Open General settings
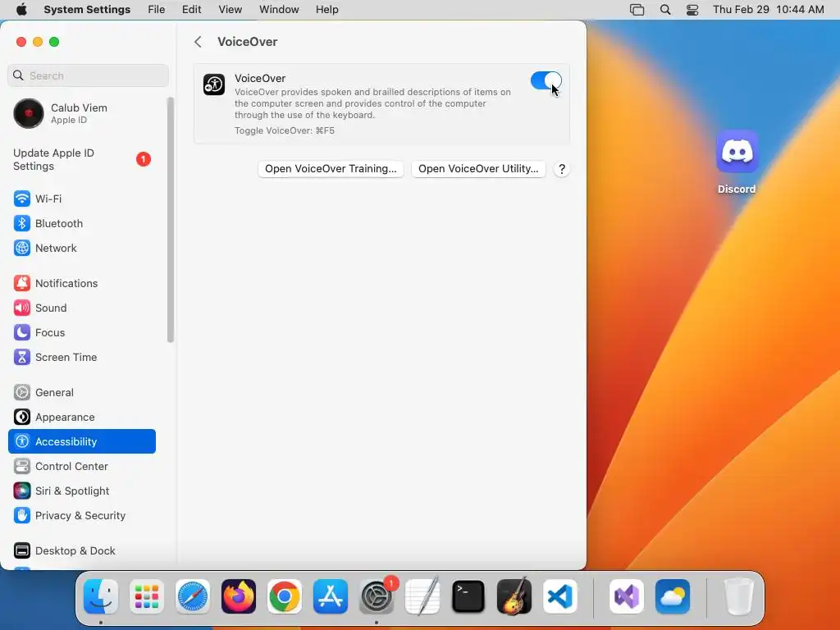 (x=81, y=393)
